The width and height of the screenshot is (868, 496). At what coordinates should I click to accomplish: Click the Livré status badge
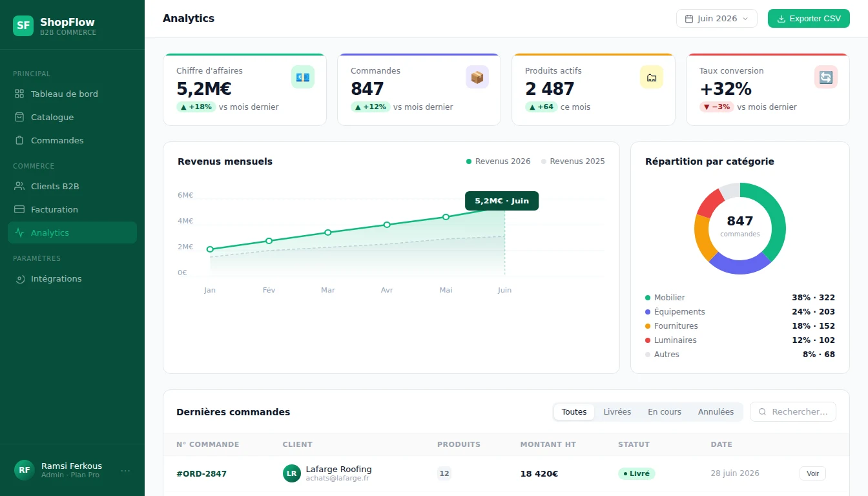pos(637,473)
